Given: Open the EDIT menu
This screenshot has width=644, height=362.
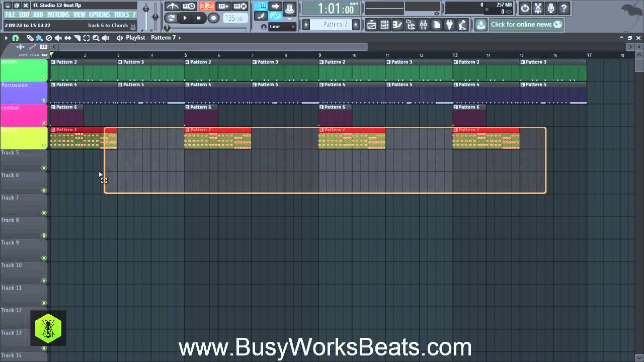Looking at the screenshot, I should coord(24,15).
